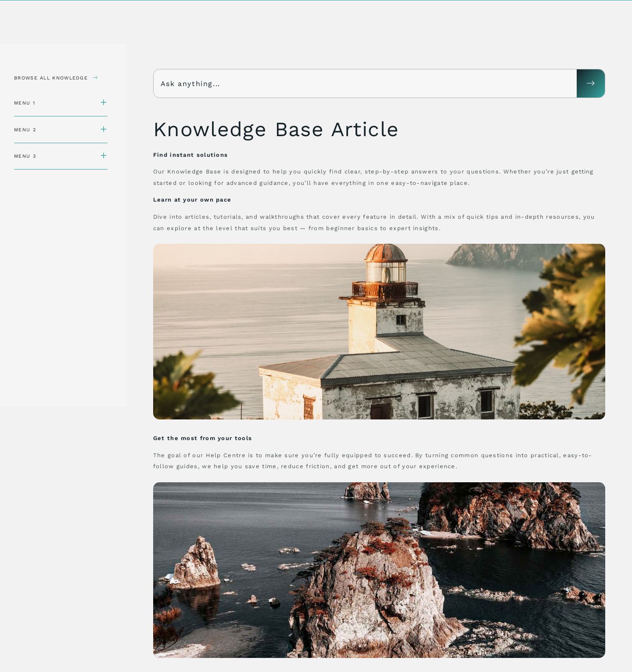Click the 'Learn at your own pace' subheading

[x=192, y=200]
